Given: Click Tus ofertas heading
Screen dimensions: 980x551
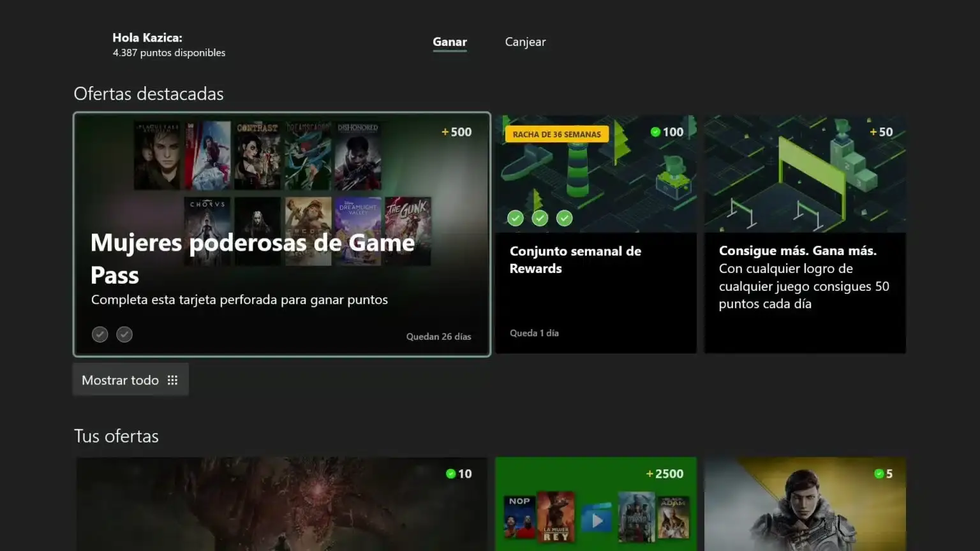Looking at the screenshot, I should (x=116, y=436).
